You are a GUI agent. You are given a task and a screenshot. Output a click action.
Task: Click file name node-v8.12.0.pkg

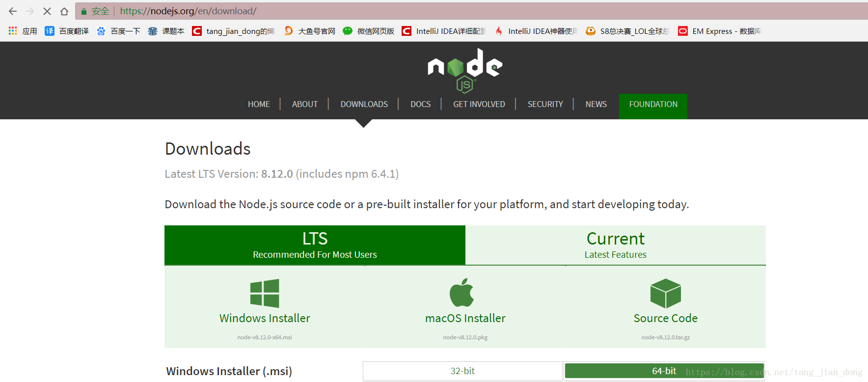tap(465, 337)
